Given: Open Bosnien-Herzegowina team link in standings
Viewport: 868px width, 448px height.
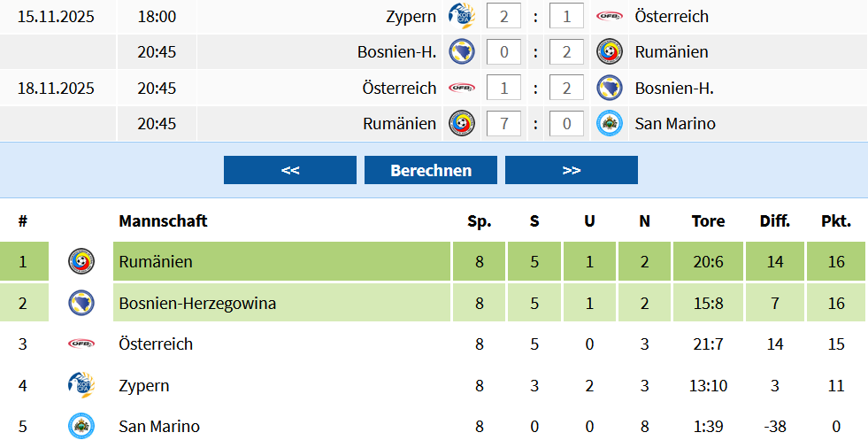Looking at the screenshot, I should click(x=197, y=303).
